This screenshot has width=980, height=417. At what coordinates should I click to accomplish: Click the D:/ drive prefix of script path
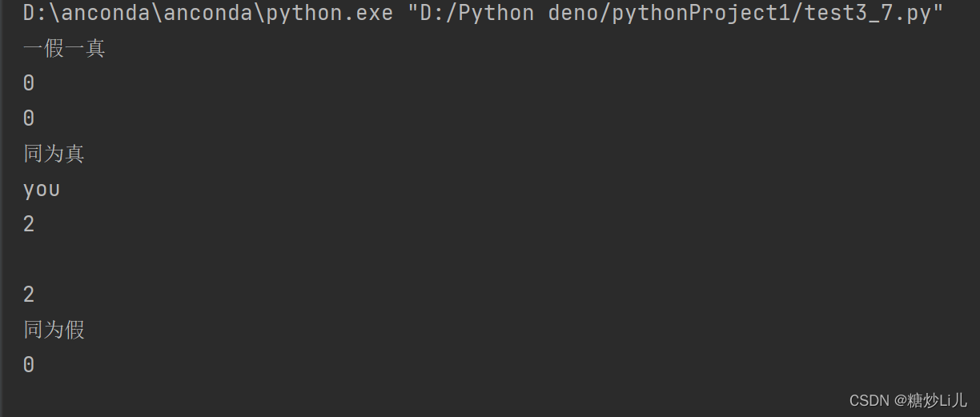(x=438, y=14)
